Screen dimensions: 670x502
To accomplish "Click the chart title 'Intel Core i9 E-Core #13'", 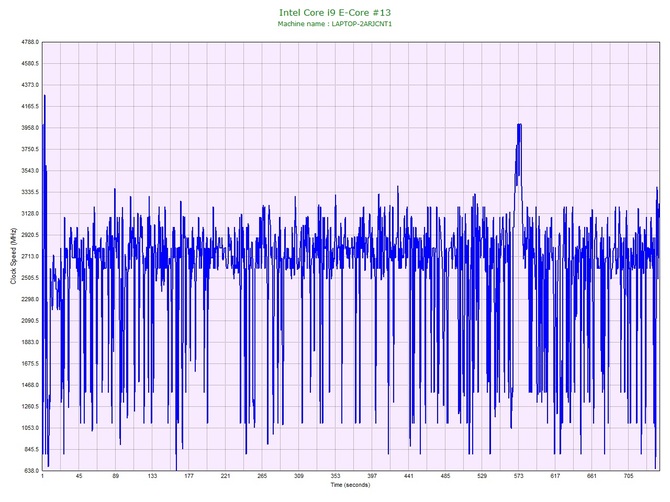I will click(x=335, y=12).
